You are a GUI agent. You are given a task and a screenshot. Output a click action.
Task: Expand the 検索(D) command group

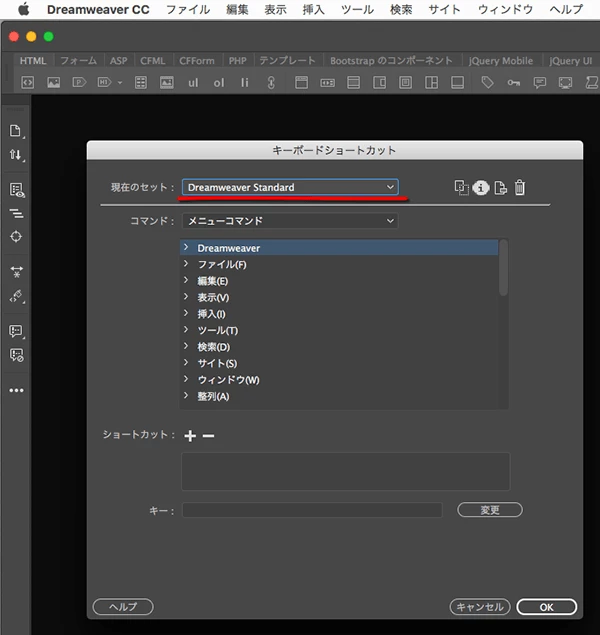point(186,346)
